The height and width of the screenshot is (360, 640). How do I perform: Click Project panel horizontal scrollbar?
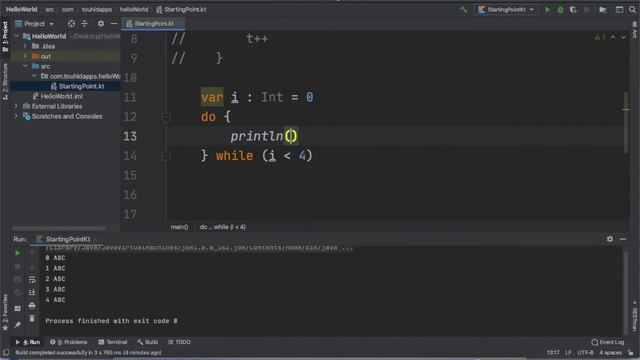[x=59, y=228]
